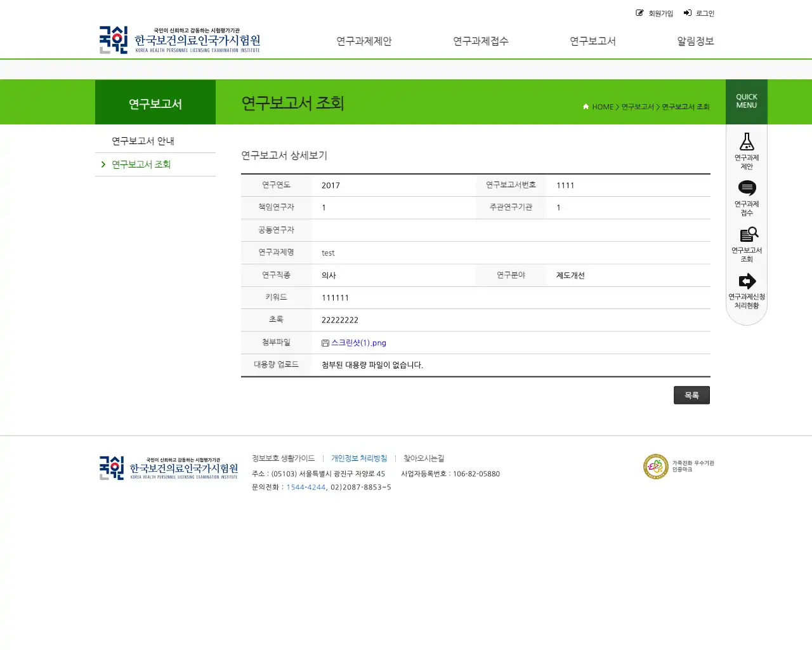Screen dimensions: 812x650
Task: Open 찾아오시는길 footer link
Action: 424,458
